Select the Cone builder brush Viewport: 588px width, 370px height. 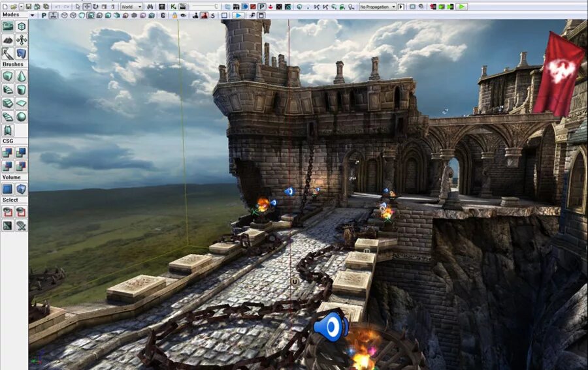[22, 76]
